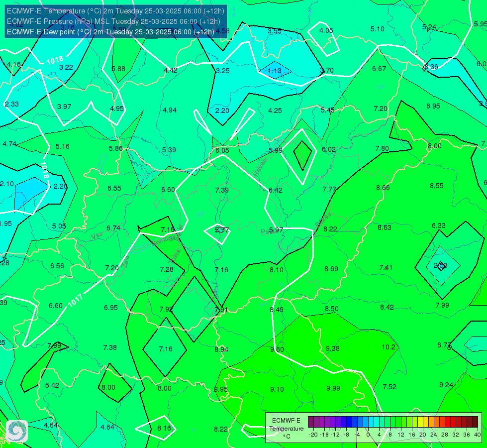
Task: Click the temperature value 5.10
Action: pyautogui.click(x=378, y=29)
